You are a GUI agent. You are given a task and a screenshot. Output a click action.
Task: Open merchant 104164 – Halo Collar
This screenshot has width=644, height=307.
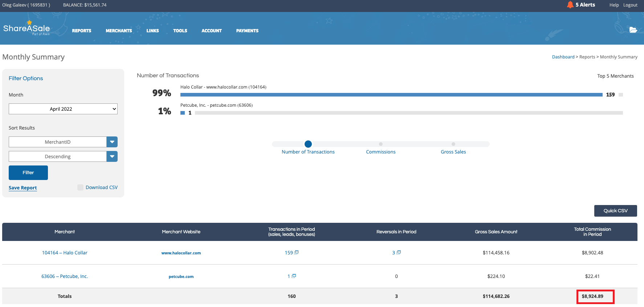(x=65, y=253)
